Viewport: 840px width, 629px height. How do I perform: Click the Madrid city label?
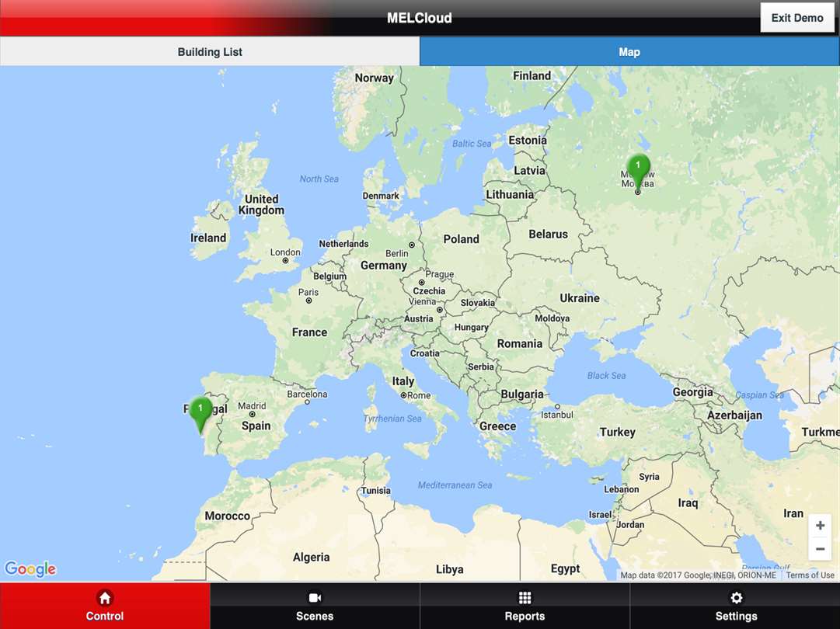tap(251, 406)
